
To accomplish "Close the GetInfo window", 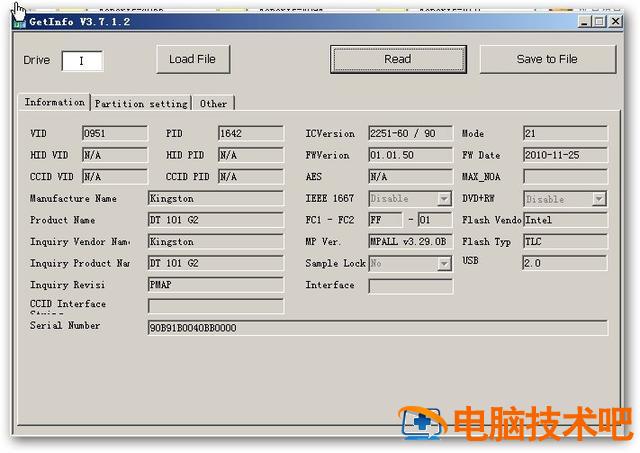I will 616,22.
